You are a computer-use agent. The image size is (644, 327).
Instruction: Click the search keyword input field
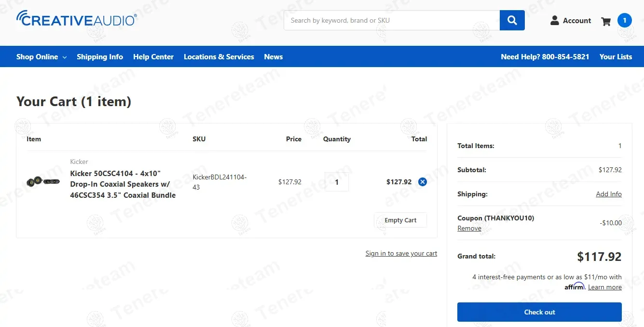click(x=392, y=21)
